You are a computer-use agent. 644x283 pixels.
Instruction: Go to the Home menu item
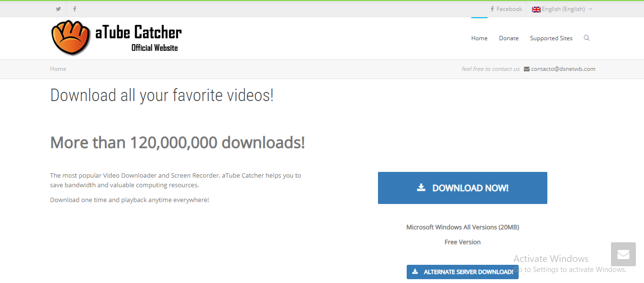[479, 38]
